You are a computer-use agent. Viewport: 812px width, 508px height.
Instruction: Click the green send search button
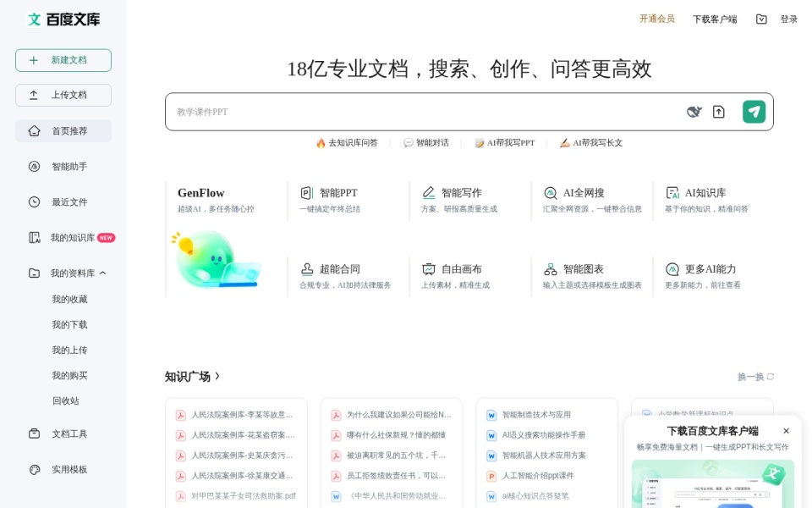pos(754,112)
